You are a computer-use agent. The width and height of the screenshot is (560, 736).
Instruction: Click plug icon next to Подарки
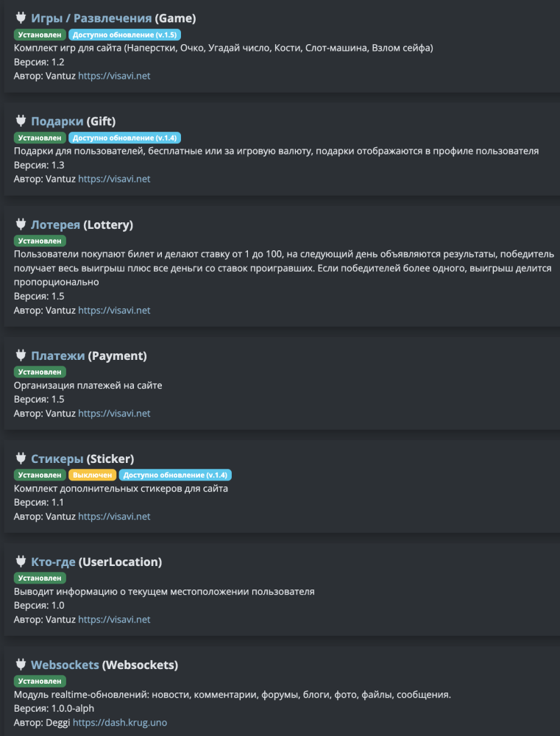click(x=21, y=121)
